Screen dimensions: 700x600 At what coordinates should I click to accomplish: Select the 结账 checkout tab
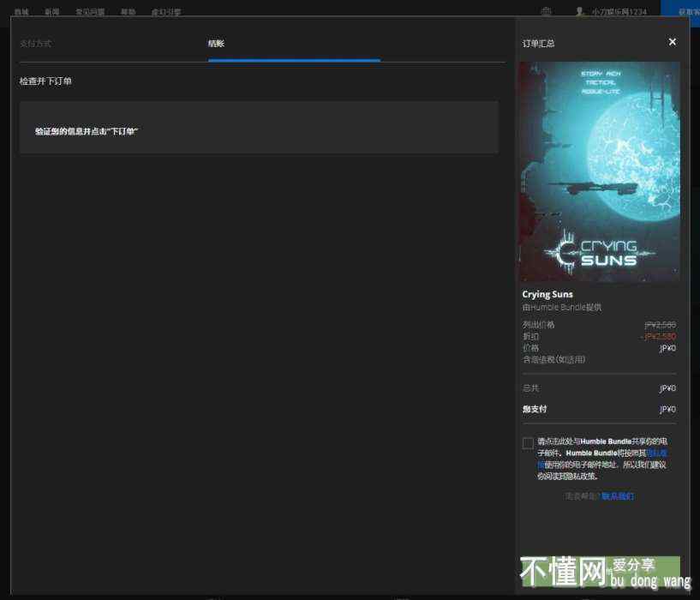coord(216,44)
